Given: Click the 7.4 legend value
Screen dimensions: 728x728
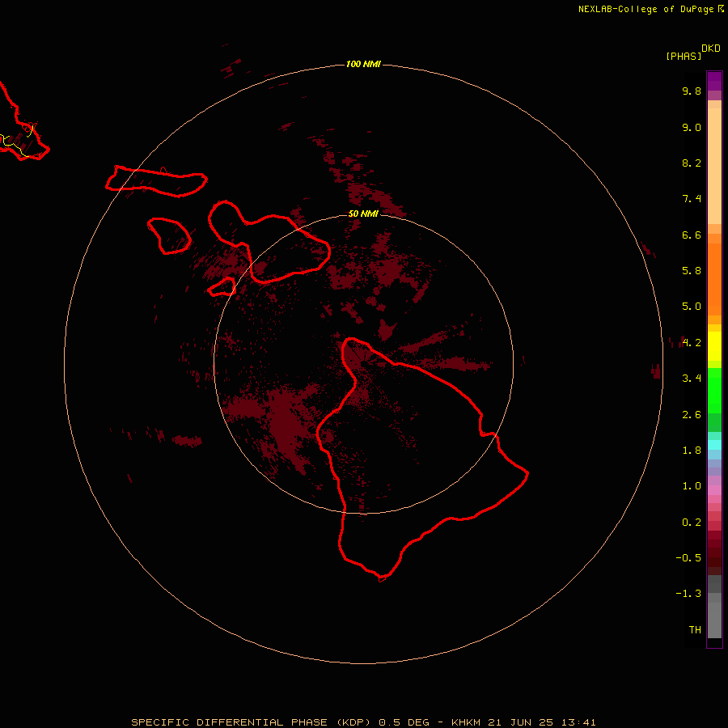Looking at the screenshot, I should 692,199.
